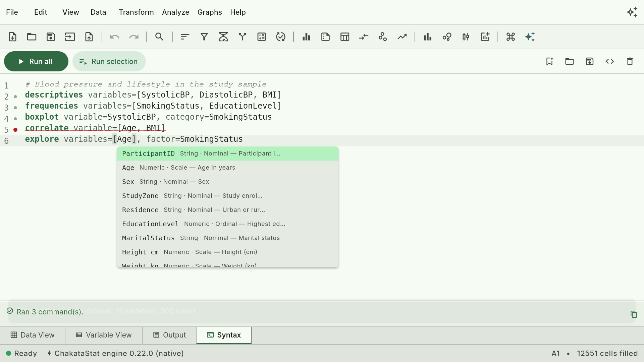Image resolution: width=644 pixels, height=362 pixels.
Task: Click the Ready status indicator
Action: pyautogui.click(x=21, y=353)
